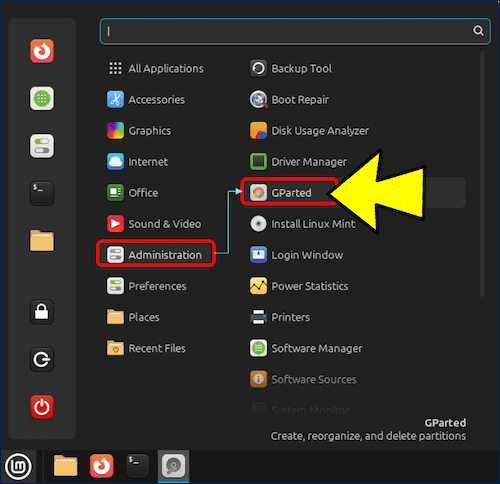Click the application list scrollbar
Viewport: 500px width, 484px height.
[x=482, y=174]
